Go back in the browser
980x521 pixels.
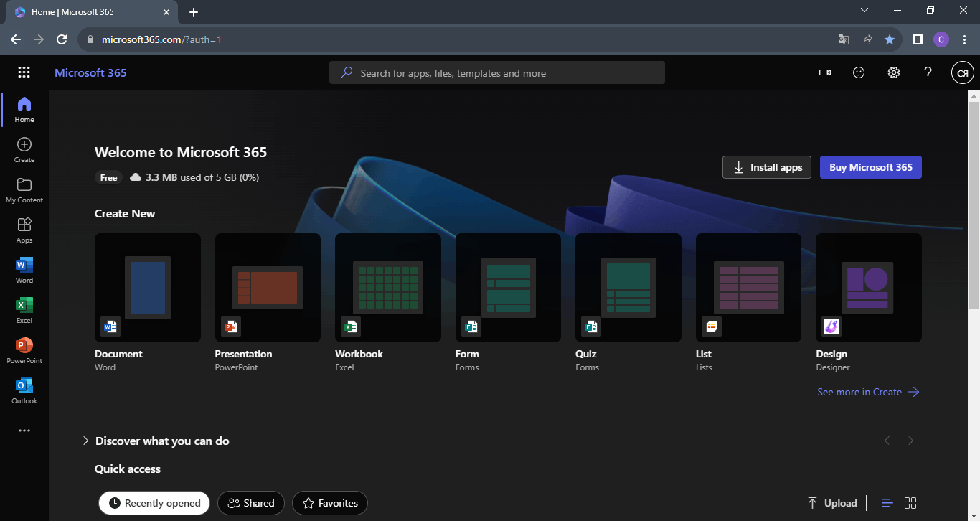(x=16, y=39)
